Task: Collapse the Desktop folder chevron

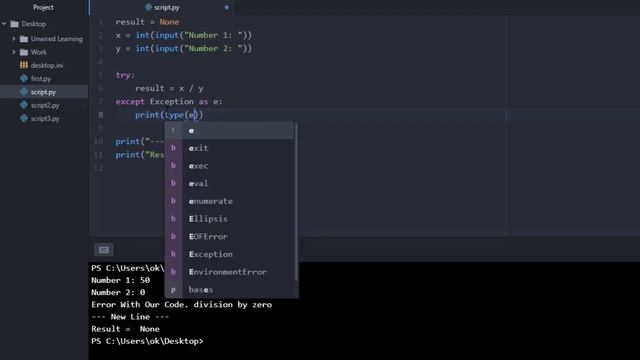Action: coord(4,24)
